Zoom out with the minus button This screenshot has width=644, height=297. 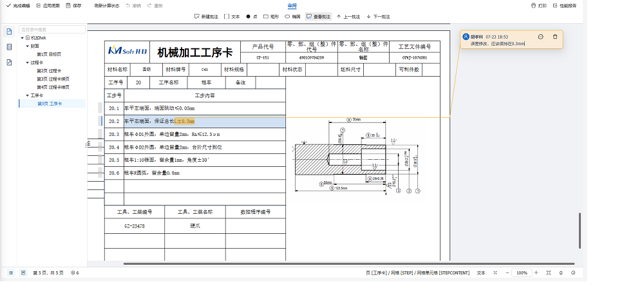pyautogui.click(x=507, y=273)
